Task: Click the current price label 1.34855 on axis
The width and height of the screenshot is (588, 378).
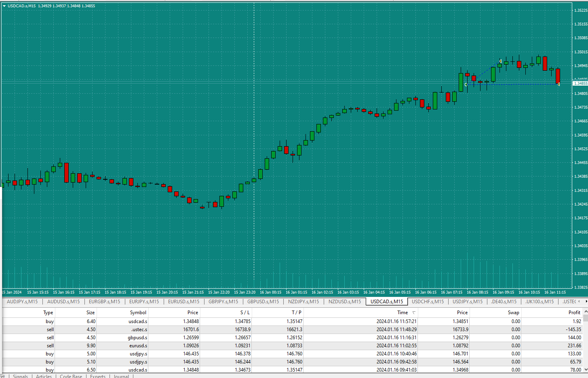Action: [x=580, y=84]
